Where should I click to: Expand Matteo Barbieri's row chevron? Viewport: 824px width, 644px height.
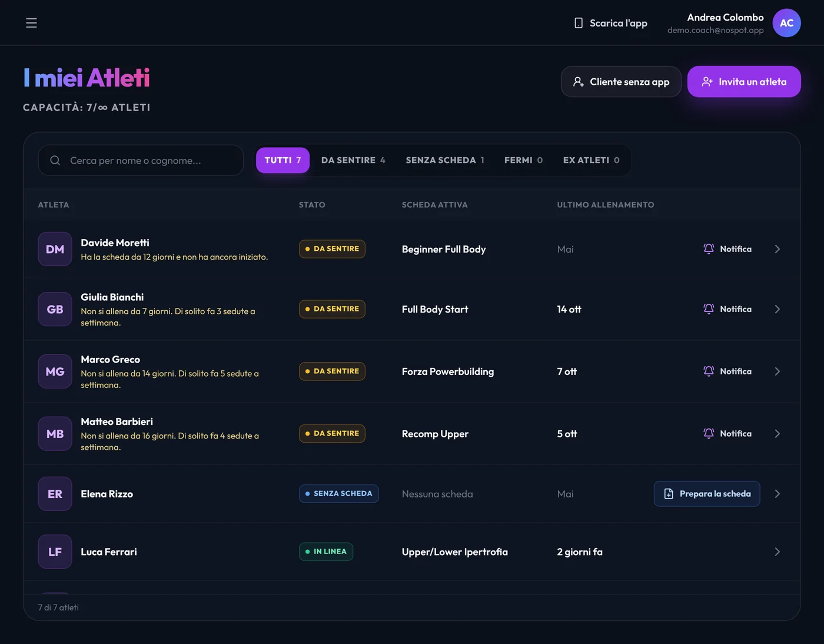point(777,434)
